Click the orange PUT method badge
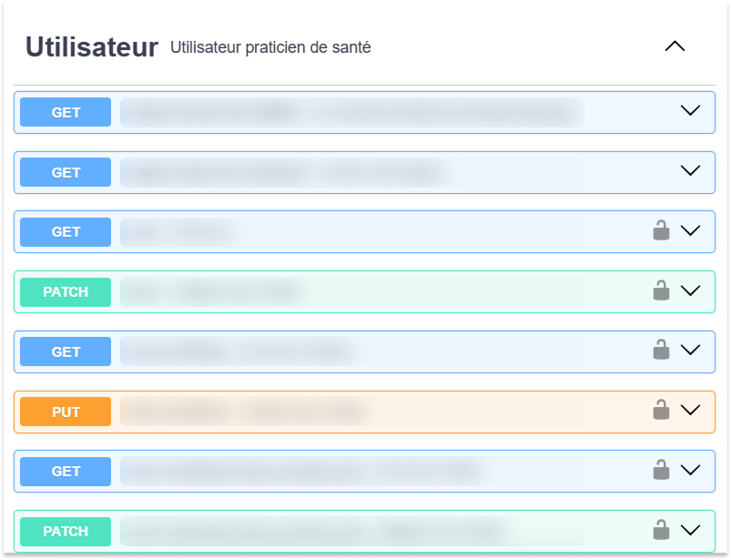The image size is (731, 560). point(66,412)
